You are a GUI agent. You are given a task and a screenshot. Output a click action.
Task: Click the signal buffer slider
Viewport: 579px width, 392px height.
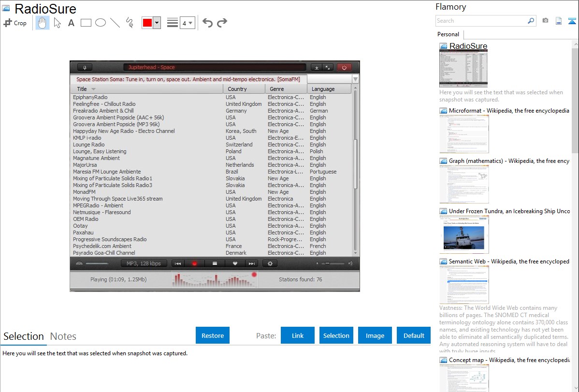pyautogui.click(x=97, y=263)
